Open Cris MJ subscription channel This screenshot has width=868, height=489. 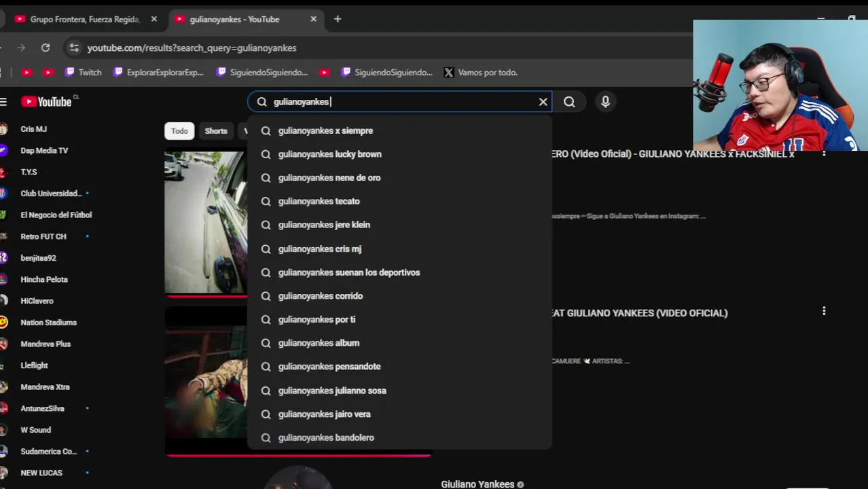click(33, 129)
